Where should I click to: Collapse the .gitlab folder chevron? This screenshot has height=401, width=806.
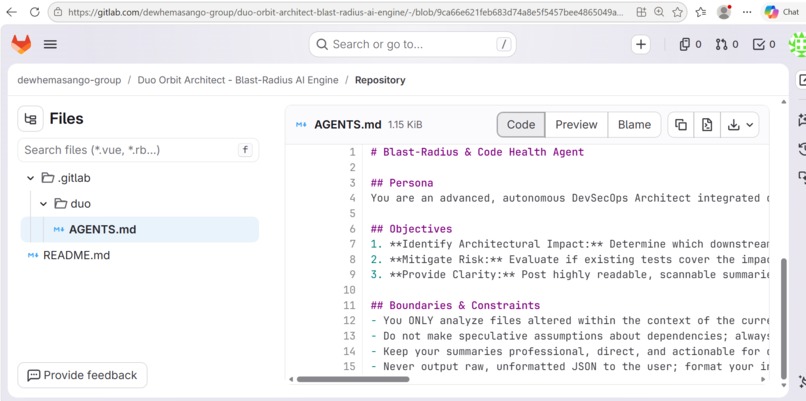tap(30, 178)
